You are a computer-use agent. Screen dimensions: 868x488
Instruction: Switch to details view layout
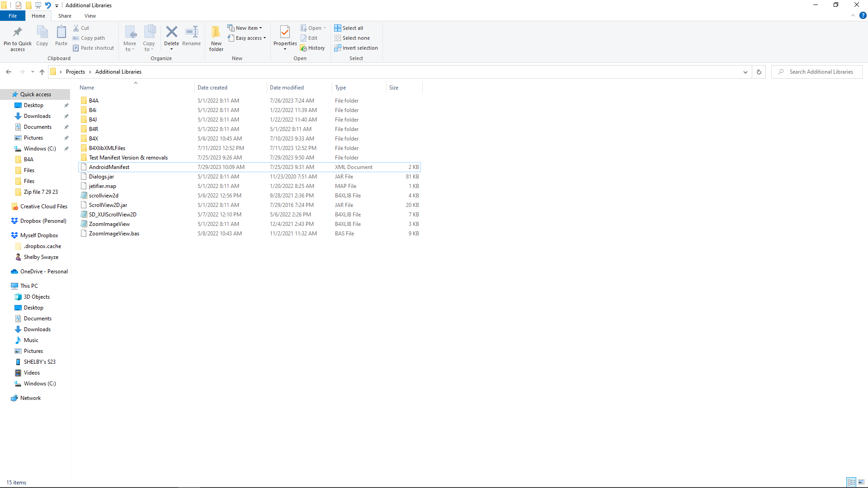(x=851, y=482)
